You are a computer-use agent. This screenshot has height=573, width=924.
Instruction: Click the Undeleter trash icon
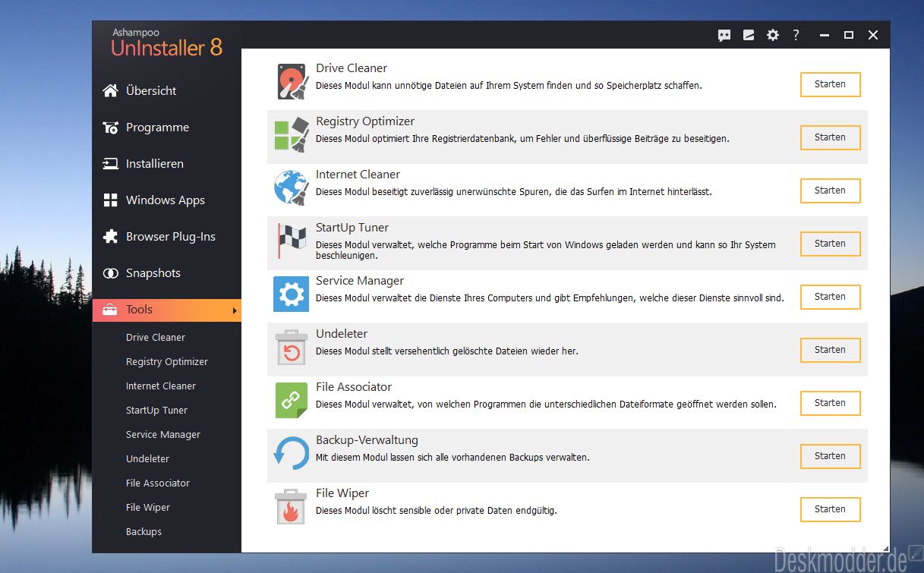pyautogui.click(x=292, y=348)
